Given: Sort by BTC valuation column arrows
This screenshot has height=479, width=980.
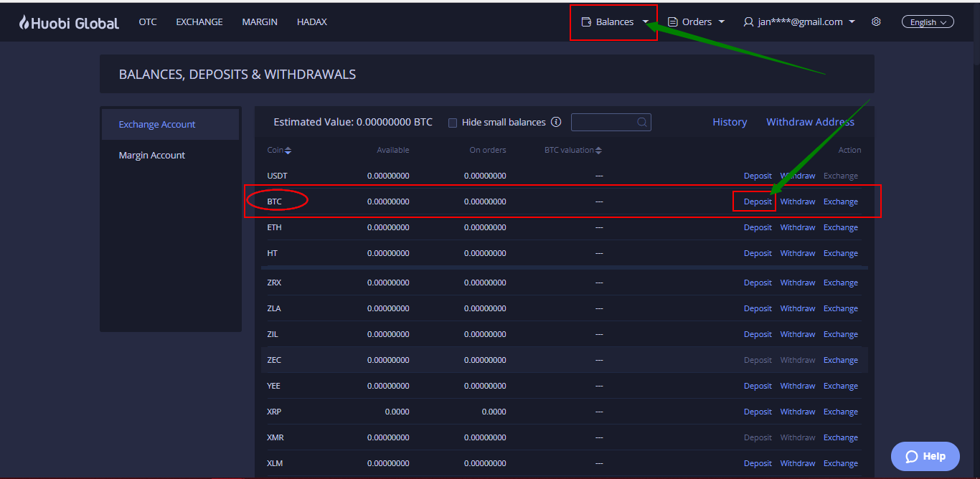Looking at the screenshot, I should 598,151.
